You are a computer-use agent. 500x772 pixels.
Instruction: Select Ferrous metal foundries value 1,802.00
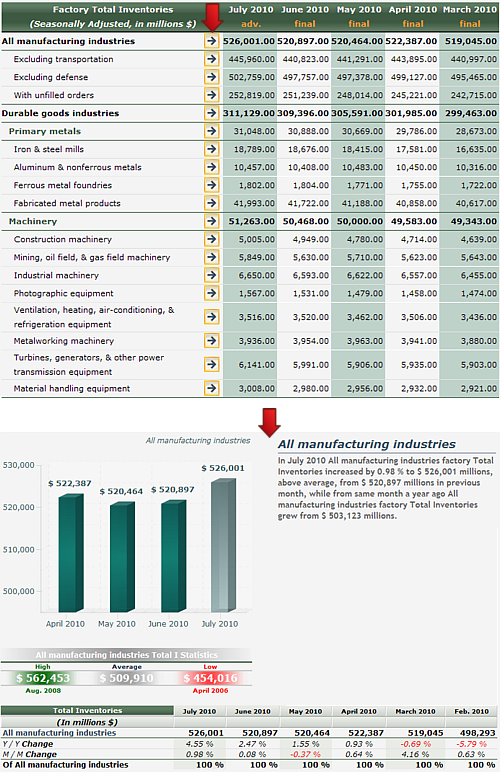point(257,185)
